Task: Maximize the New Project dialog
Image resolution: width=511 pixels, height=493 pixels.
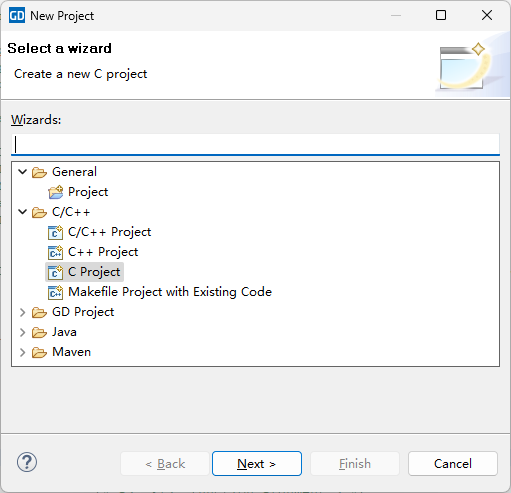Action: click(x=441, y=15)
